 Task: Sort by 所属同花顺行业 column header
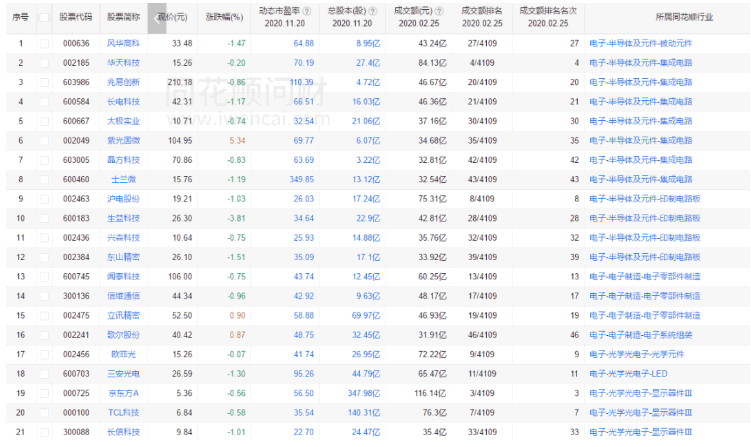(684, 17)
